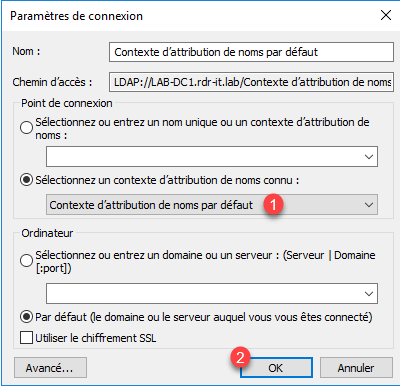Open the Avancé… settings
Image resolution: width=400 pixels, height=386 pixels.
click(x=50, y=368)
